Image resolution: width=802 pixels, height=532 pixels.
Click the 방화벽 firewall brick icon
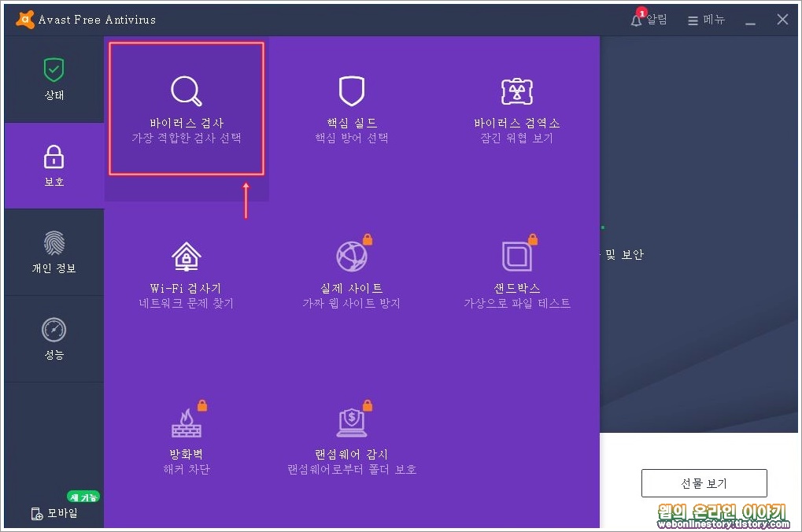pyautogui.click(x=187, y=423)
